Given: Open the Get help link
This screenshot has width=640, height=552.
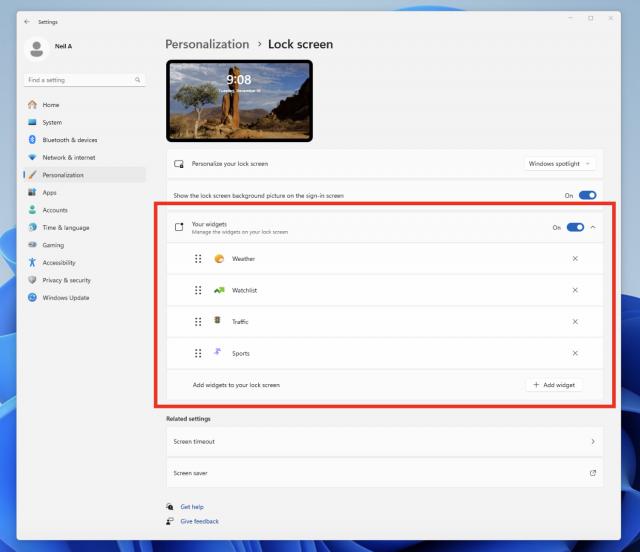Looking at the screenshot, I should pyautogui.click(x=191, y=507).
